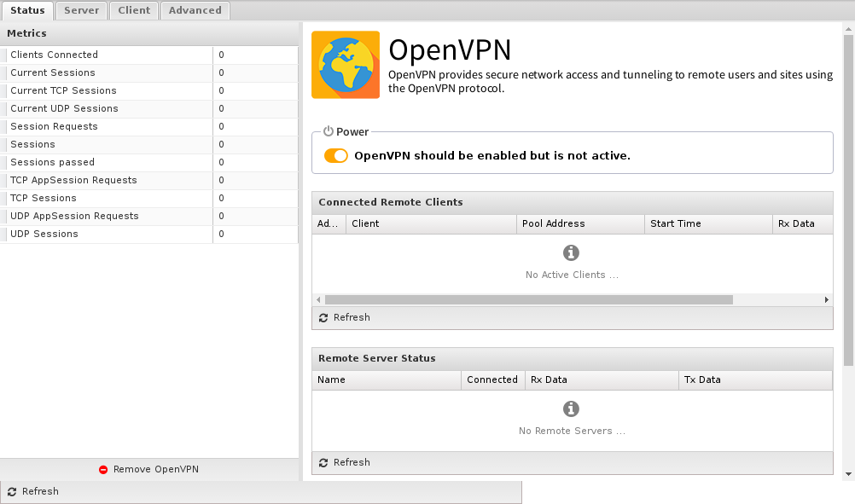Click the left arrow of clients table scrollbar

(x=318, y=299)
